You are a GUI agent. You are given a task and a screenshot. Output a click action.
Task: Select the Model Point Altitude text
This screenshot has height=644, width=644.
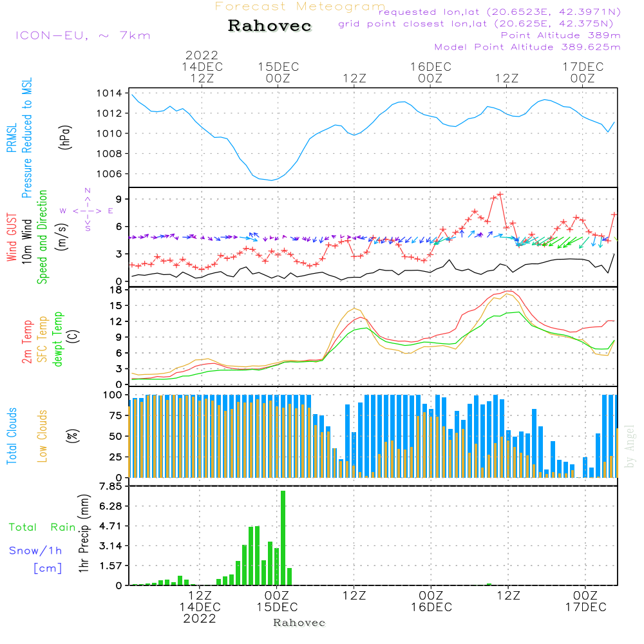tap(527, 47)
